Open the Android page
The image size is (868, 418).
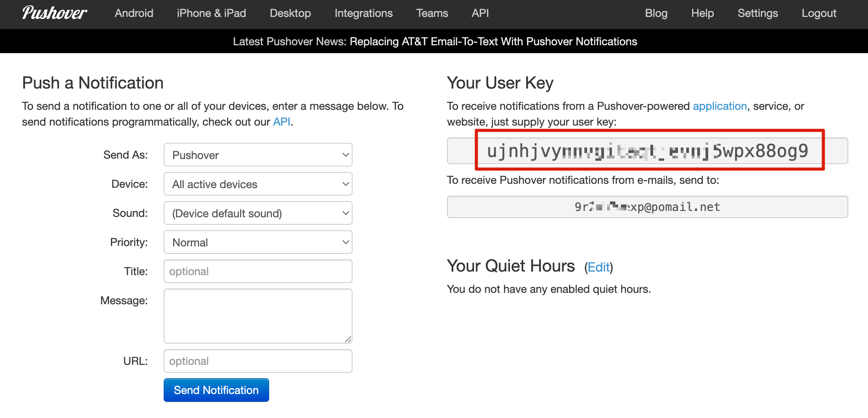pos(134,13)
